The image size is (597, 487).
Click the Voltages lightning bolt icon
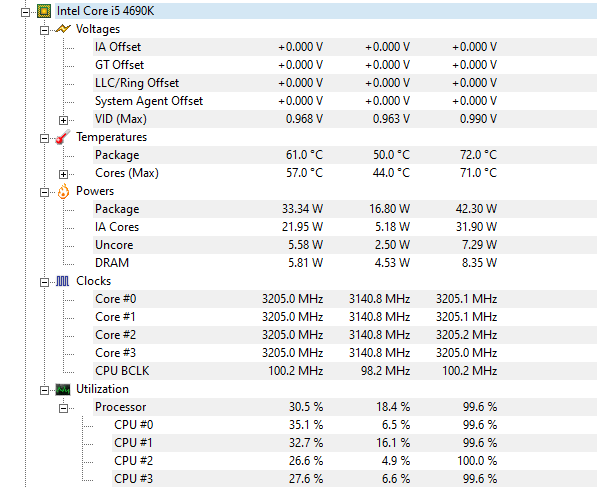pos(63,29)
